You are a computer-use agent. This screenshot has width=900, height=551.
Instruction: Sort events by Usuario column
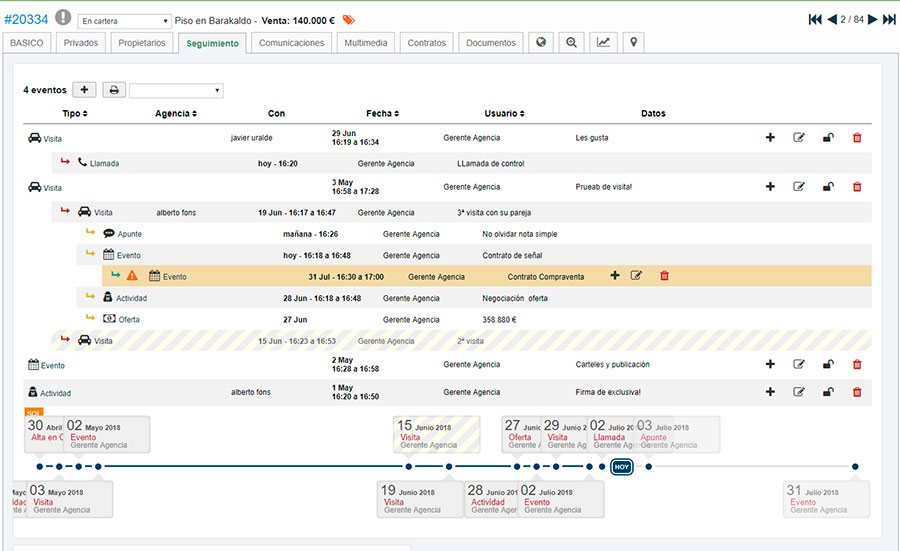[504, 114]
